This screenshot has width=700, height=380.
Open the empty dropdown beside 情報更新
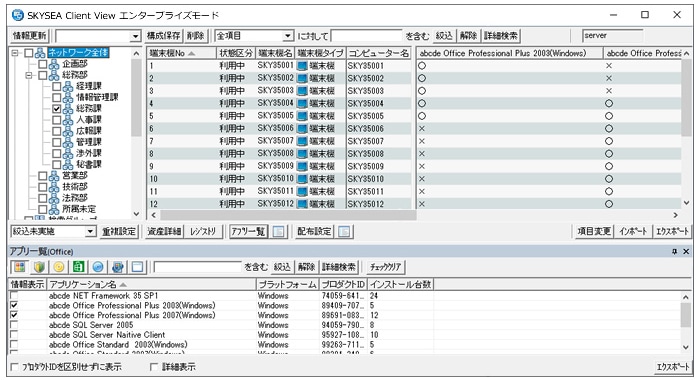click(x=135, y=36)
